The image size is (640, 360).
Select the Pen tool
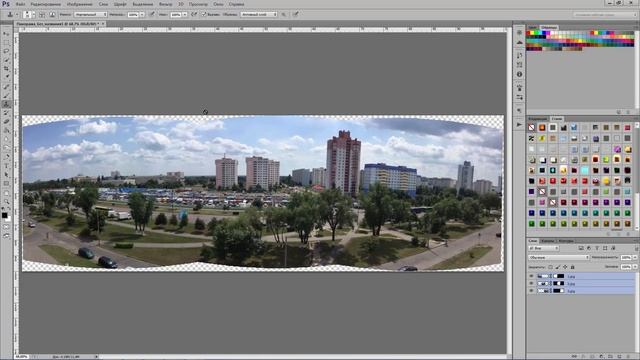point(6,156)
